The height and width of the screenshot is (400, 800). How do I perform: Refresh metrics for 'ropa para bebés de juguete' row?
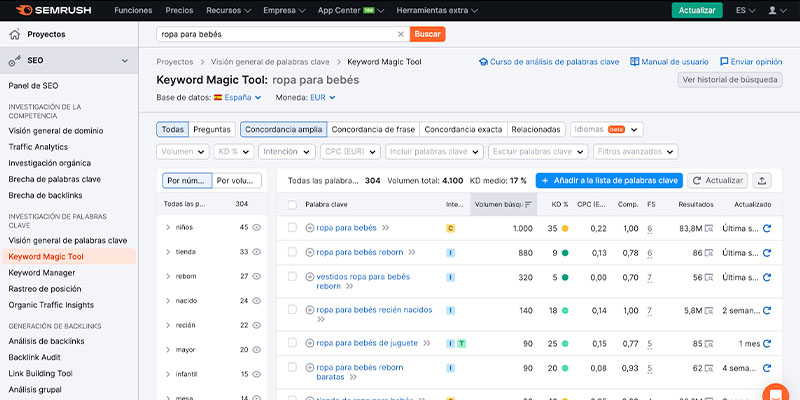pos(766,344)
